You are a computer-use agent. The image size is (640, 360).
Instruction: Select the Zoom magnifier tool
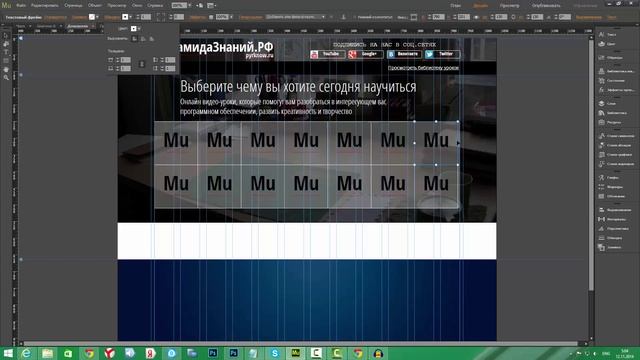coord(6,77)
